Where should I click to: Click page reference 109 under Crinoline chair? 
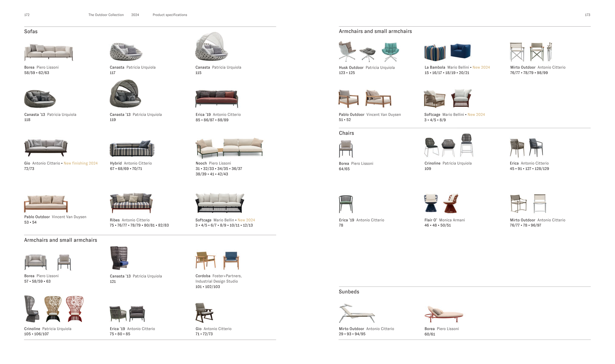428,169
